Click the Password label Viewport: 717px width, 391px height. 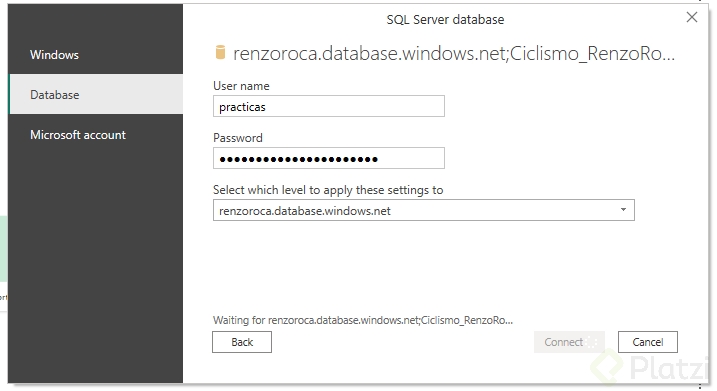point(238,138)
